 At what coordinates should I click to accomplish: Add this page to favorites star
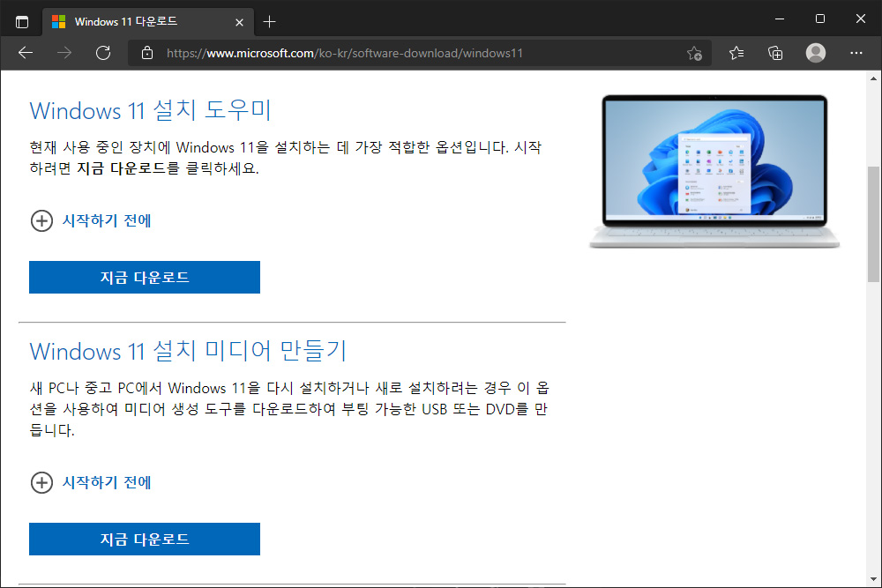tap(694, 53)
